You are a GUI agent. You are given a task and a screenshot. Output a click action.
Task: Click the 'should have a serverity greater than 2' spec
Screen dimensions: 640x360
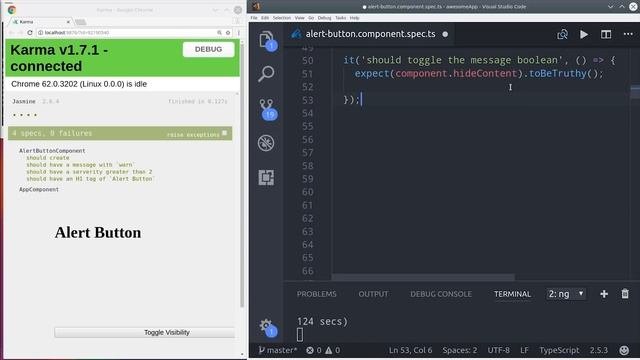click(89, 172)
